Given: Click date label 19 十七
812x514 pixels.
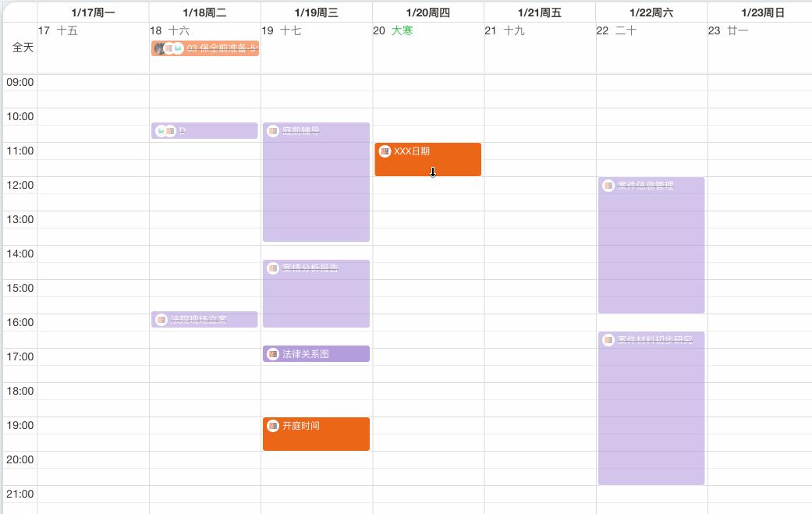Looking at the screenshot, I should (281, 30).
